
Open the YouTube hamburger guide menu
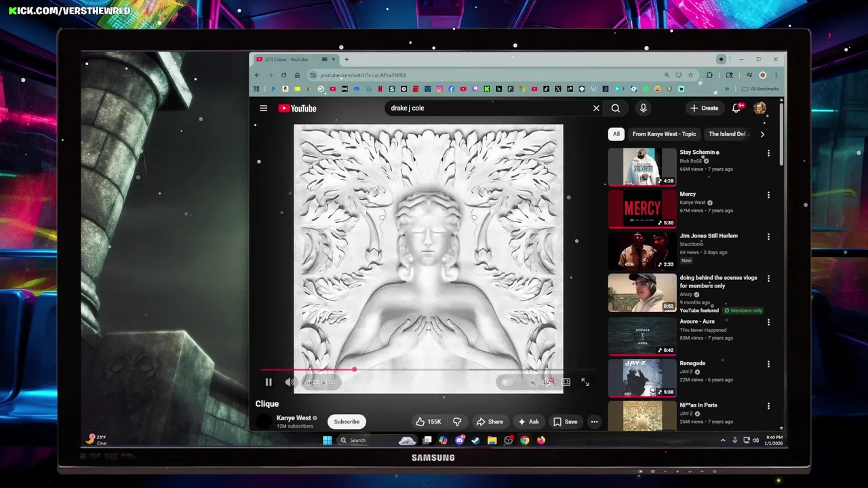[263, 108]
